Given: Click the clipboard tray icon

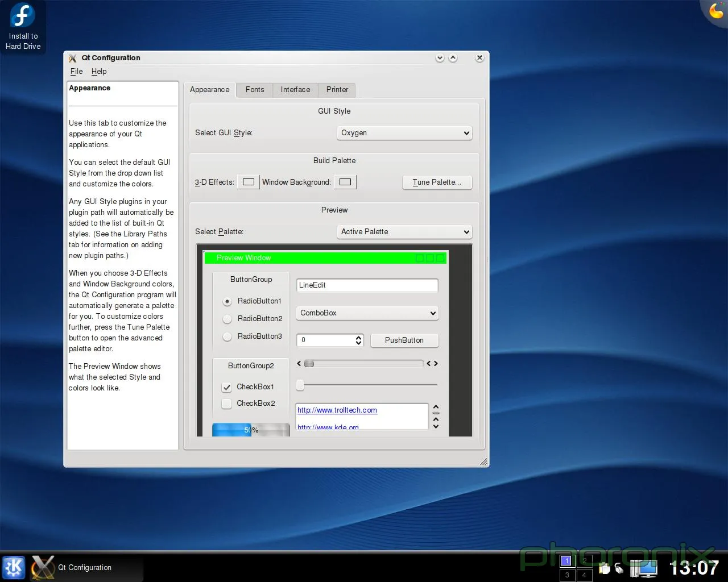Looking at the screenshot, I should pos(605,568).
